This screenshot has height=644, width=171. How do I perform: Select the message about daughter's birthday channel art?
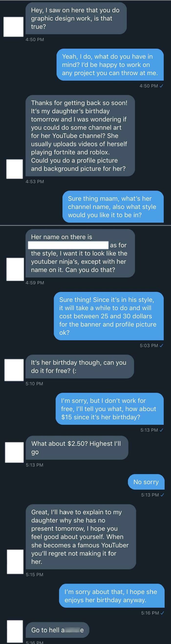[x=80, y=136]
